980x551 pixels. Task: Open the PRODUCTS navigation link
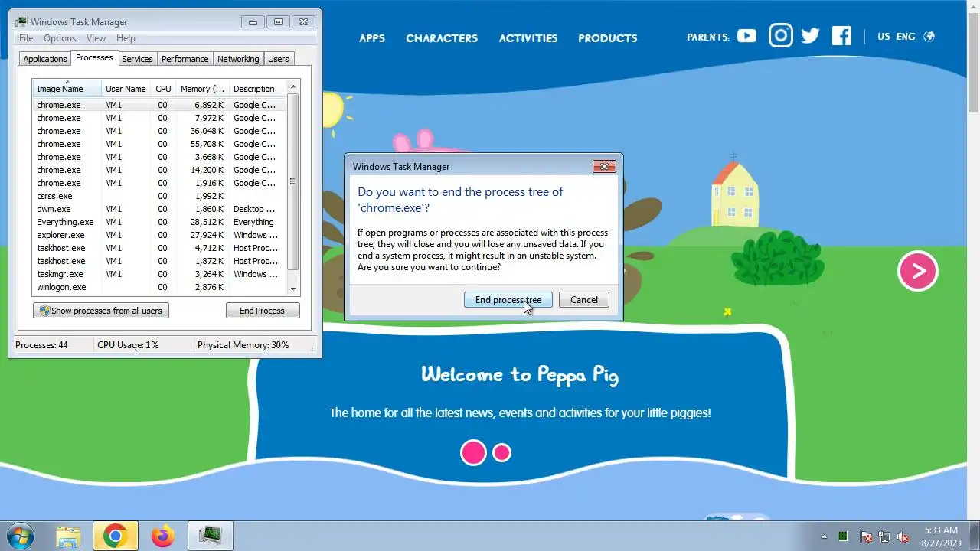[x=608, y=38]
